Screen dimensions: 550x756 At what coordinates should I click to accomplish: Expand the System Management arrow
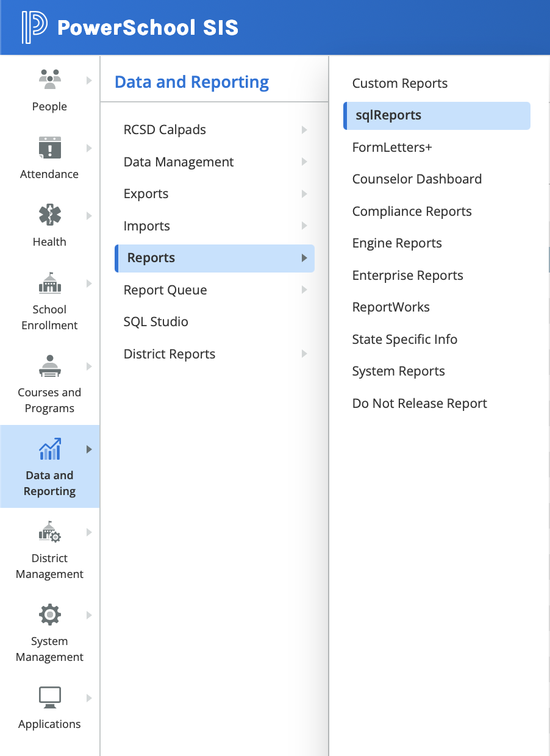click(89, 615)
